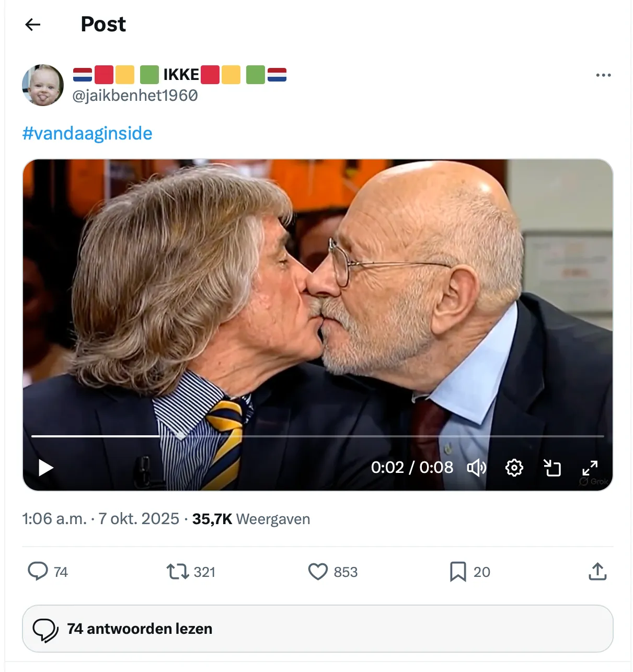Bookmark this post
Screen dimensions: 633x672
coord(458,572)
